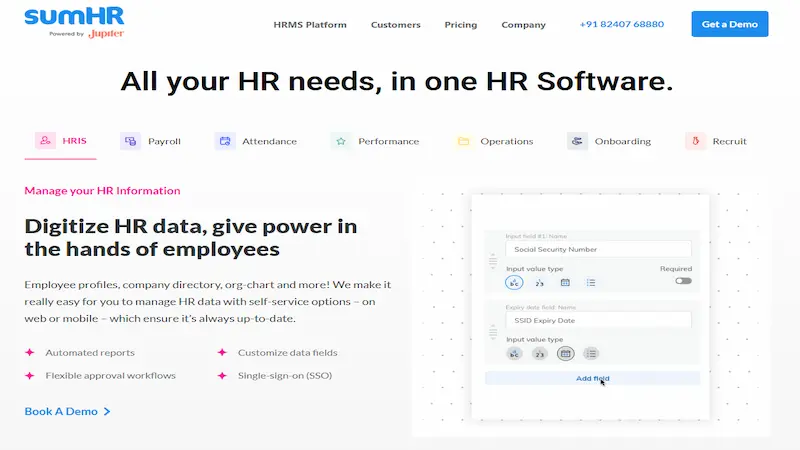Expand the Customers nav menu
This screenshot has height=450, width=800.
(x=395, y=25)
